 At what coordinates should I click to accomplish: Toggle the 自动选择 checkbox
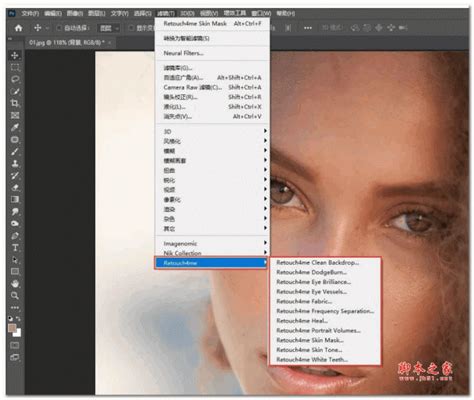pyautogui.click(x=59, y=28)
